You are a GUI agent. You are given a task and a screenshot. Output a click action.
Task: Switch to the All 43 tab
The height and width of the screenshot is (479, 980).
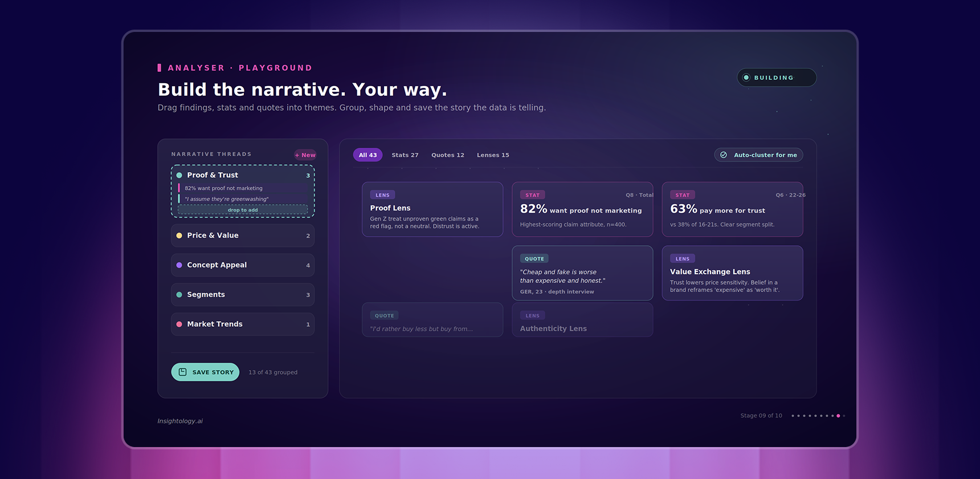coord(367,155)
